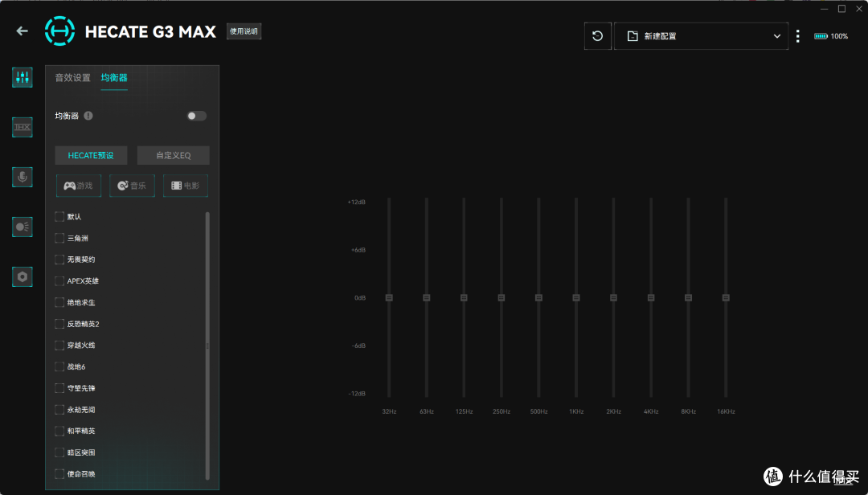This screenshot has width=868, height=495.
Task: Select the 自定义EQ tab button
Action: coord(174,156)
